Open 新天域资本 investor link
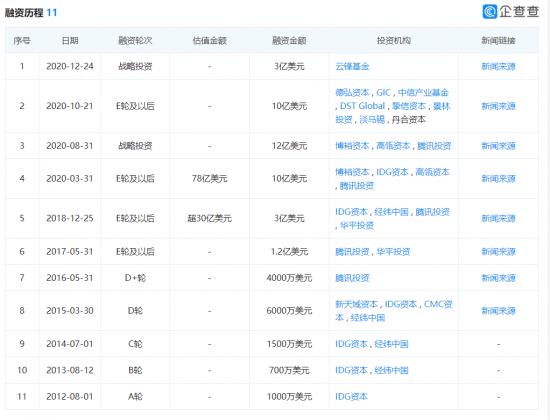This screenshot has height=420, width=550. click(356, 304)
